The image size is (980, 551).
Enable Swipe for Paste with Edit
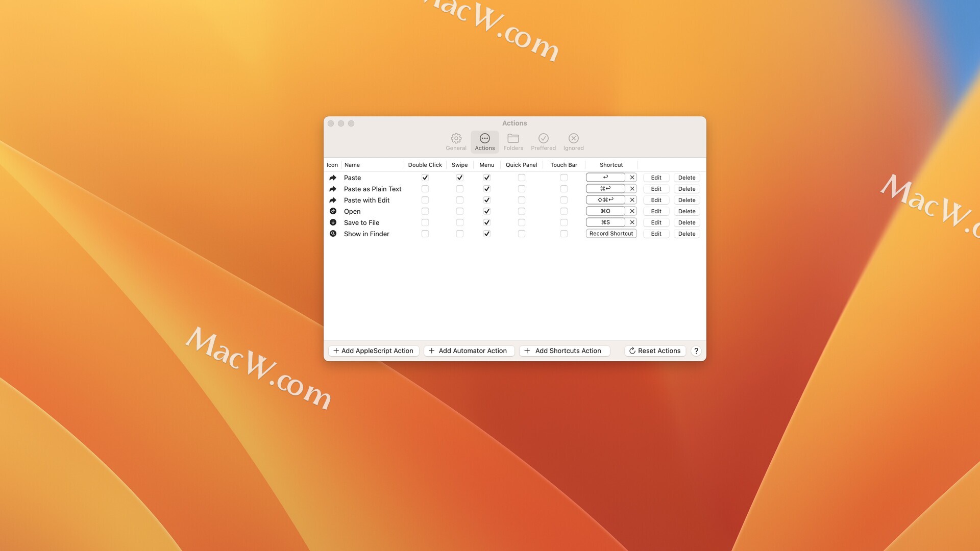(x=459, y=200)
